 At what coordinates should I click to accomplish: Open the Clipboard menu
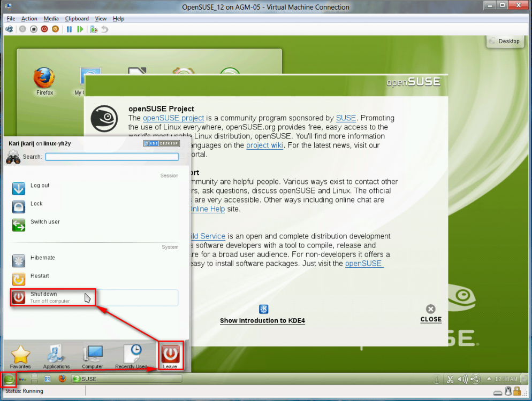coord(77,19)
